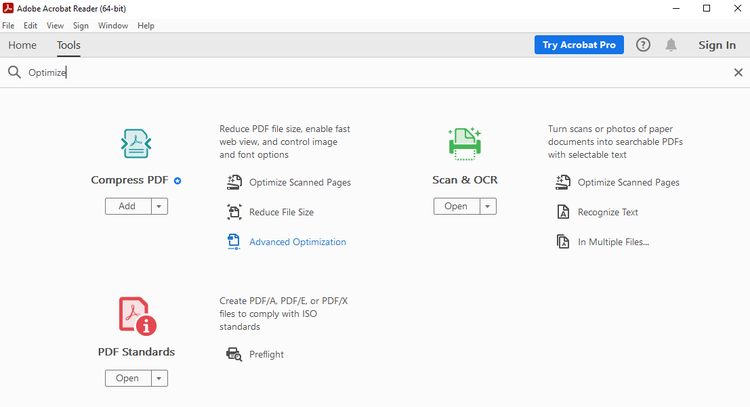Open the Window menu
Viewport: 750px width, 407px height.
coord(113,25)
